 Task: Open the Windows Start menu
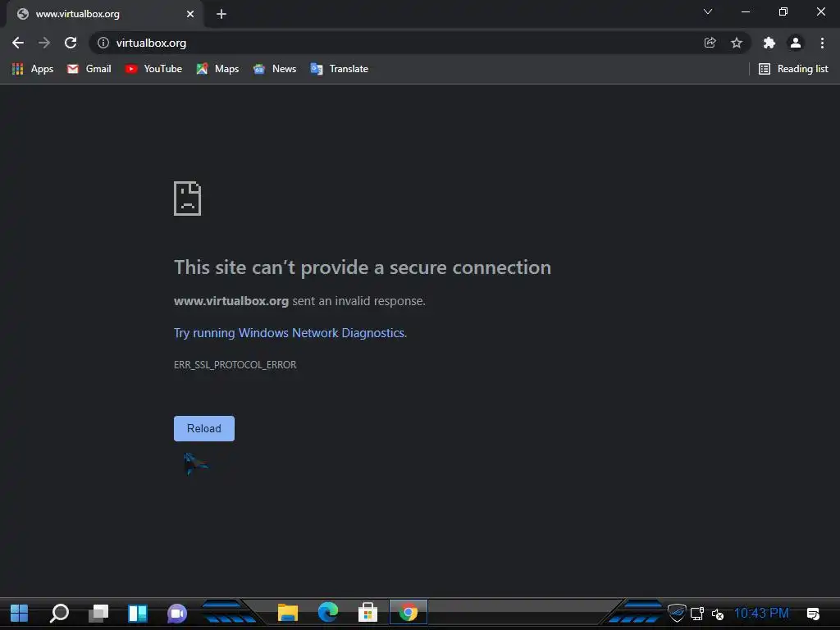[20, 613]
